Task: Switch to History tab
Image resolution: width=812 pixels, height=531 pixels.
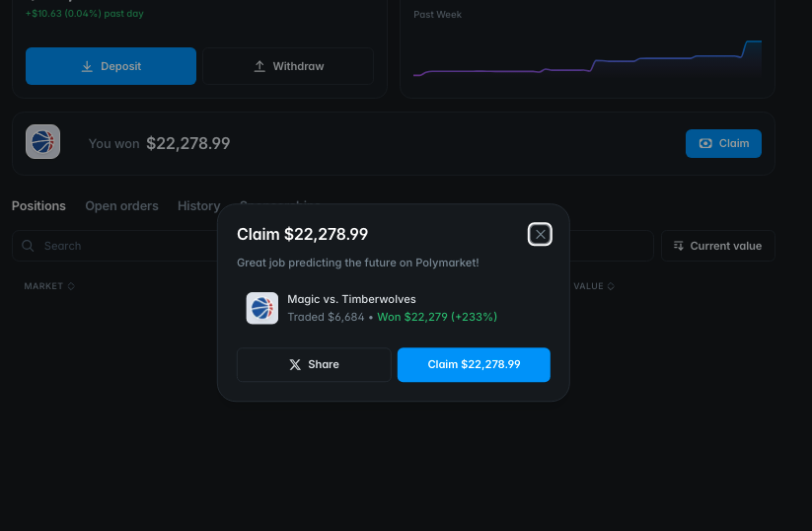Action: pos(199,205)
